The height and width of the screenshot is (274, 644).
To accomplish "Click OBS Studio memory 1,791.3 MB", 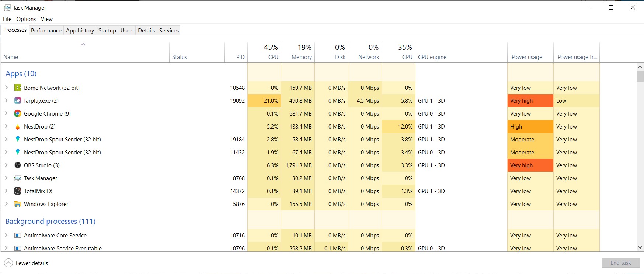I will pos(298,165).
